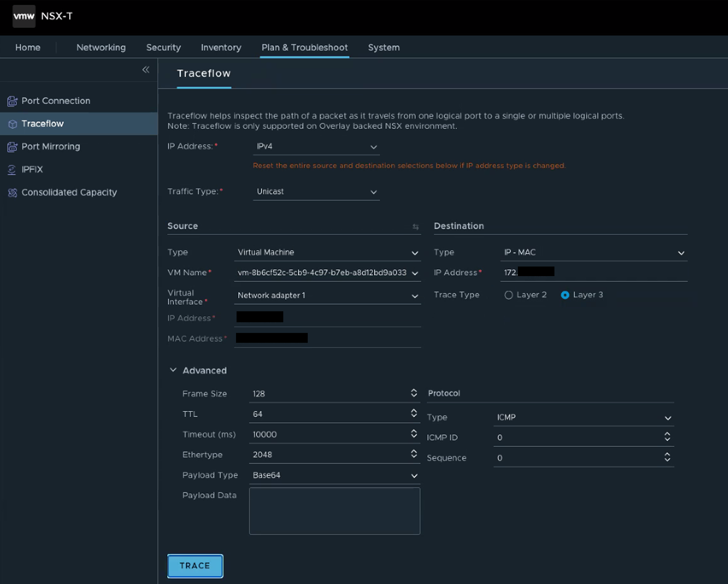728x584 pixels.
Task: Open the Plan & Troubleshoot tab
Action: point(305,47)
